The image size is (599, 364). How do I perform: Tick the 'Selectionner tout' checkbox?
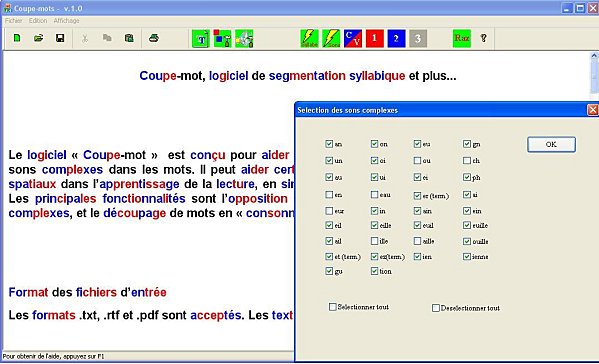pyautogui.click(x=333, y=307)
